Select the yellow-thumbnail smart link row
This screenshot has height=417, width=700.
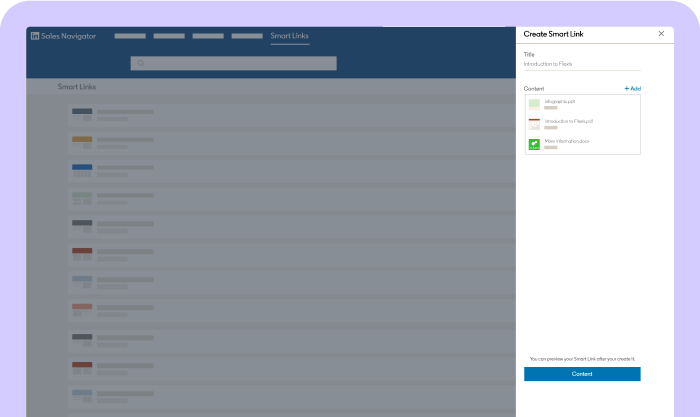pos(110,143)
